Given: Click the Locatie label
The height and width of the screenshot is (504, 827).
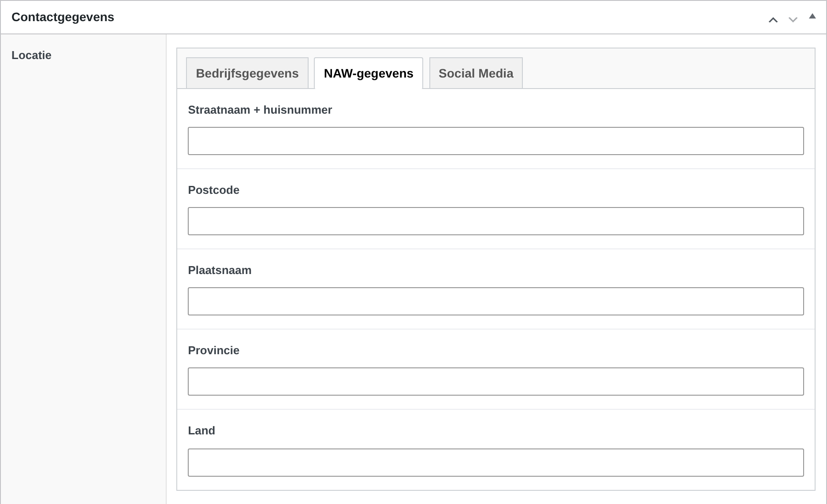Looking at the screenshot, I should 31,55.
